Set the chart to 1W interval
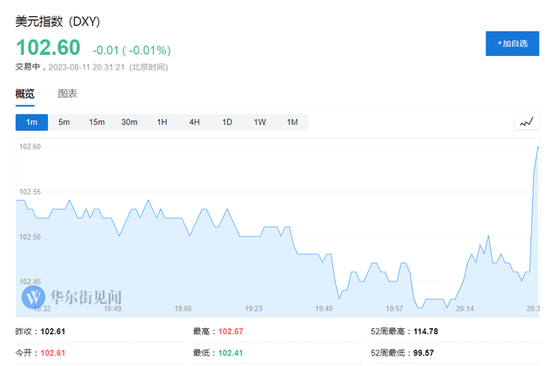Viewport: 550px width, 366px height. coord(260,122)
